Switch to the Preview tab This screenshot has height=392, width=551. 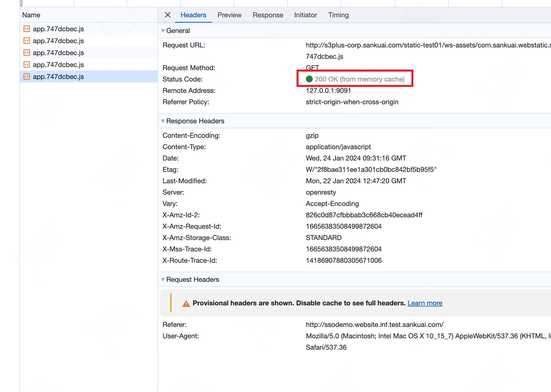[x=229, y=15]
